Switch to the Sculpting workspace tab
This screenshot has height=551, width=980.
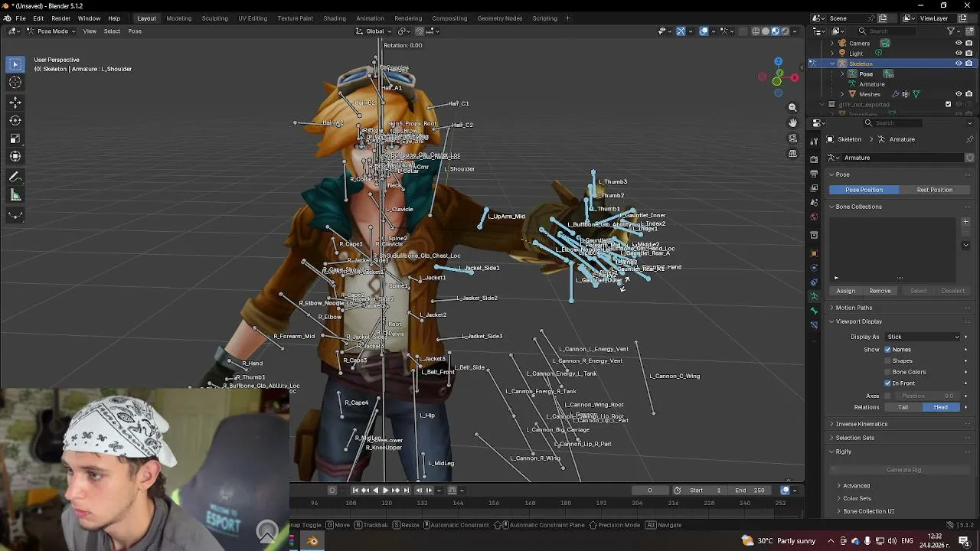(x=214, y=18)
